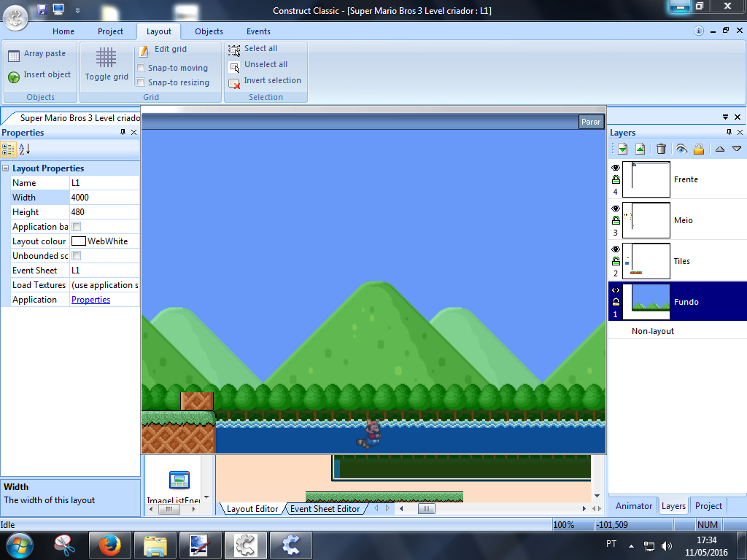This screenshot has height=560, width=747.
Task: Click the Unselect all icon
Action: 234,66
